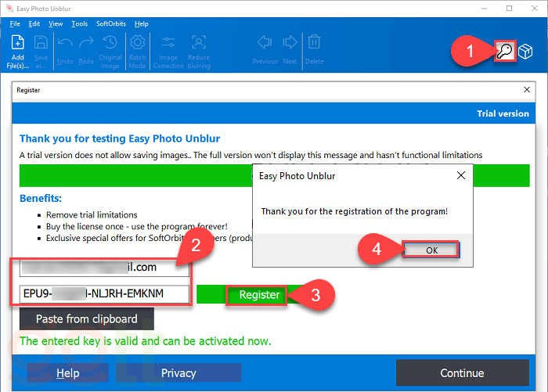
Task: Click the Delete trash can icon
Action: [x=314, y=42]
